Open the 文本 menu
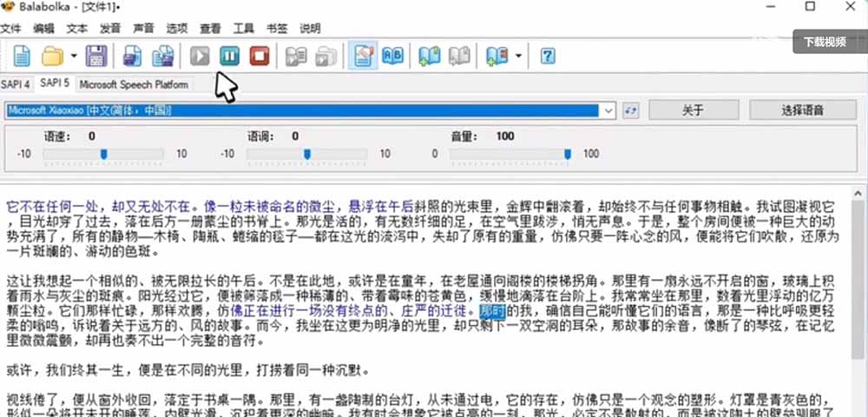This screenshot has width=868, height=417. pos(77,29)
